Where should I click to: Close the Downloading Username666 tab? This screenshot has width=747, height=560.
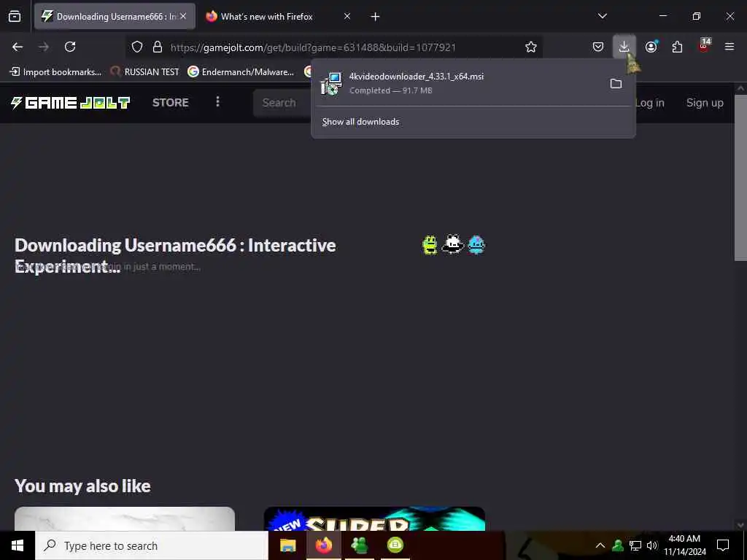pyautogui.click(x=183, y=16)
